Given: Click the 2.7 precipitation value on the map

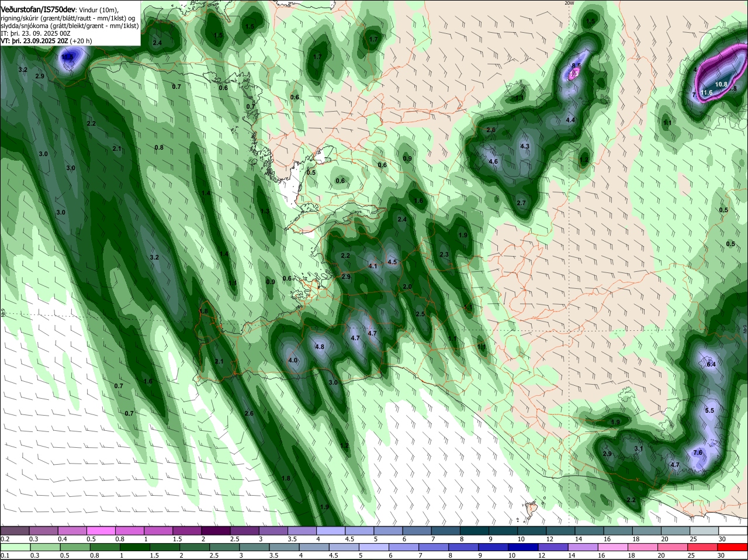Looking at the screenshot, I should coord(522,203).
